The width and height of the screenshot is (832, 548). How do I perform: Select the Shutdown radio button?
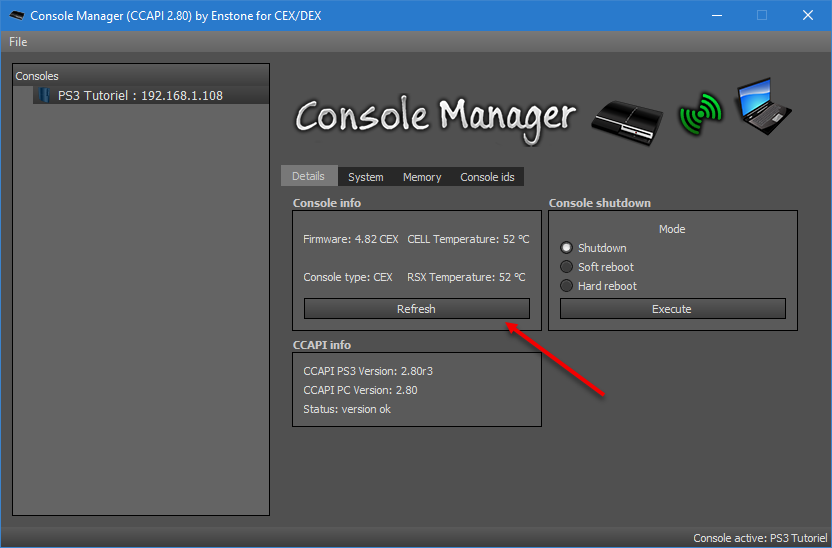click(x=566, y=248)
